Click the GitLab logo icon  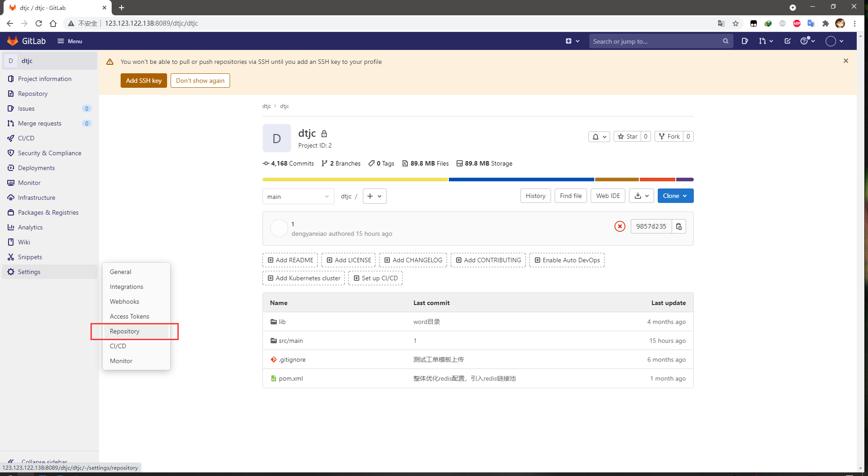point(13,41)
